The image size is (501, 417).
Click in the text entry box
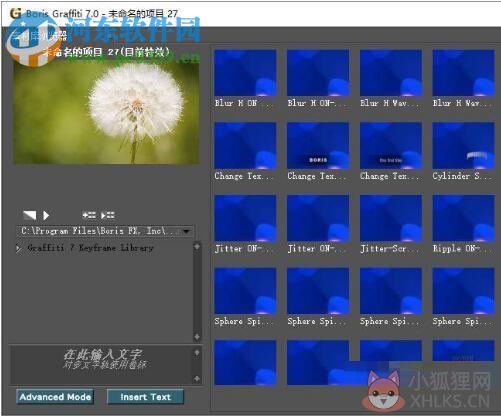tap(101, 364)
